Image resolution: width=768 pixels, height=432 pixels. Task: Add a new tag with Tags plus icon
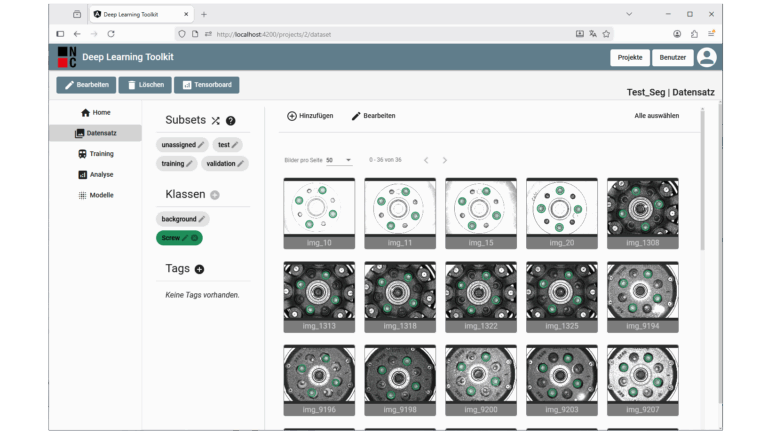(x=199, y=269)
